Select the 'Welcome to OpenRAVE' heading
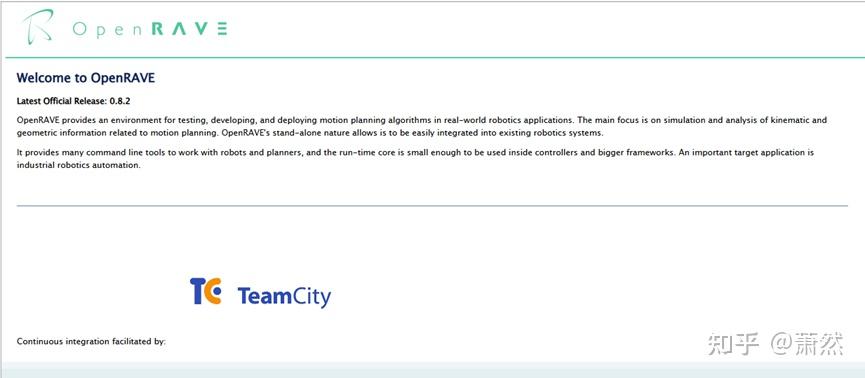 [x=86, y=78]
